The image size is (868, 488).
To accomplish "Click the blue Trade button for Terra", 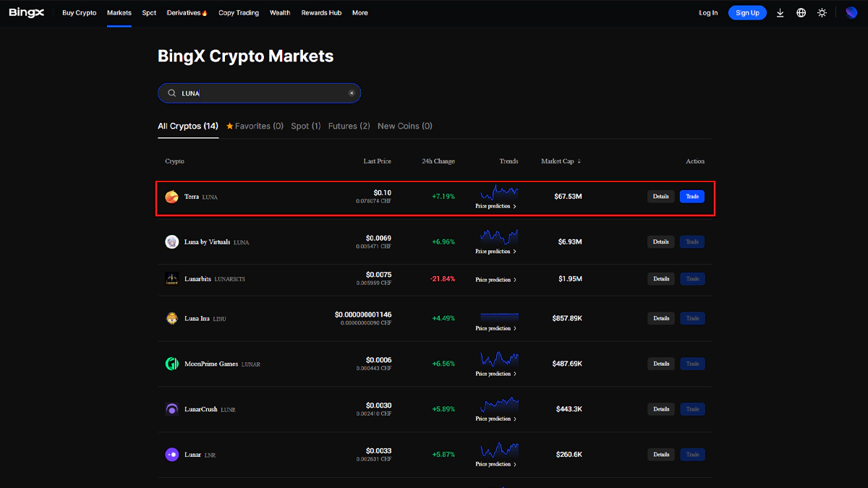I will [692, 197].
